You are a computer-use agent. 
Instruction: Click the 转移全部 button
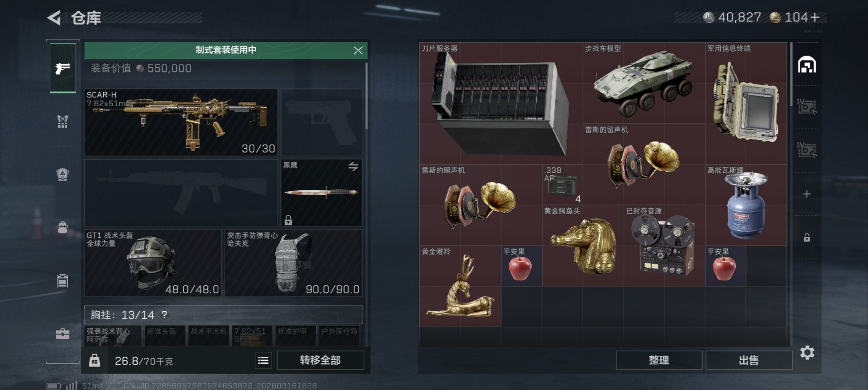(320, 361)
